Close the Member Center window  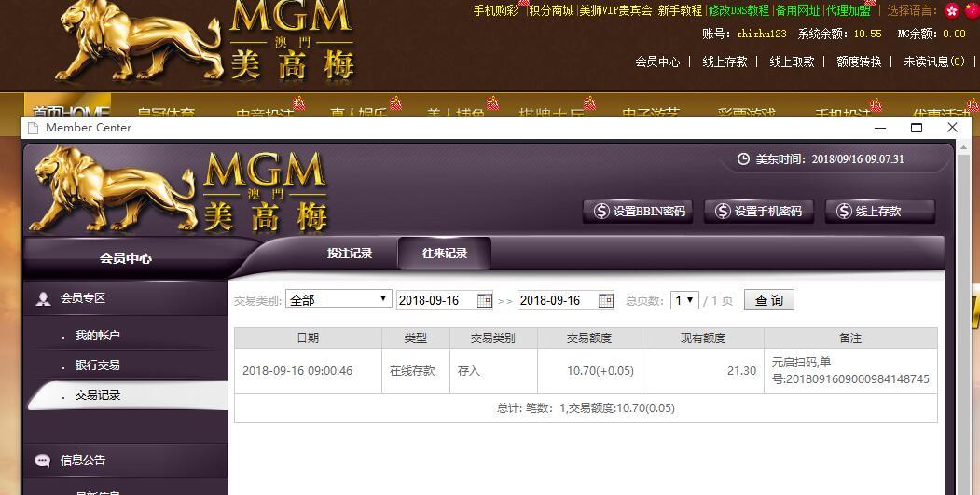[x=952, y=128]
